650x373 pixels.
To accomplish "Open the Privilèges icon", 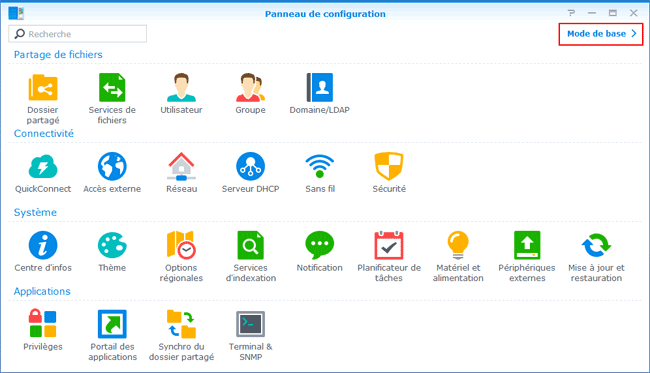I will pos(43,324).
